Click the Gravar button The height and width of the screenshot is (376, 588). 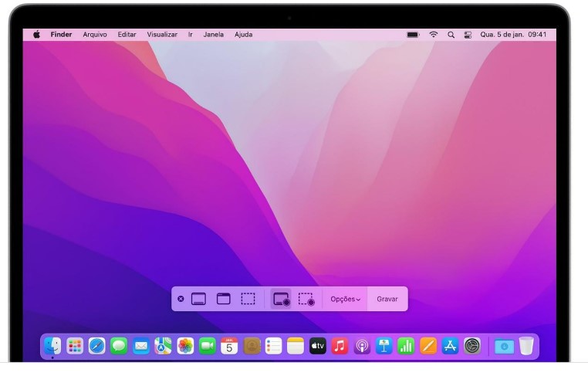(x=387, y=299)
